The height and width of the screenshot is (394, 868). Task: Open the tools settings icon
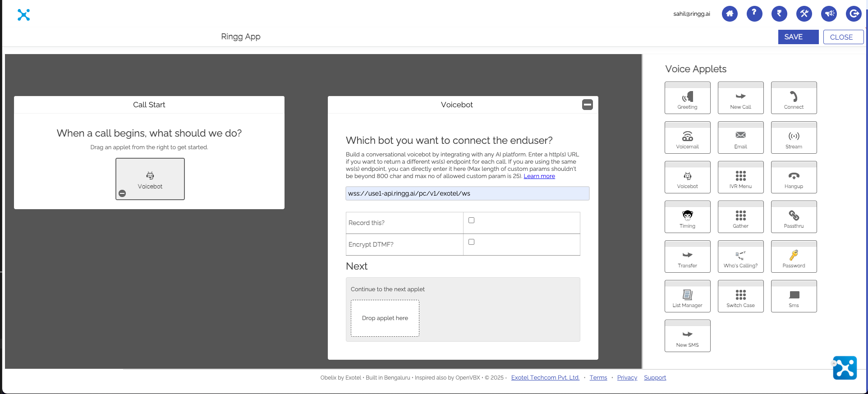(x=804, y=14)
